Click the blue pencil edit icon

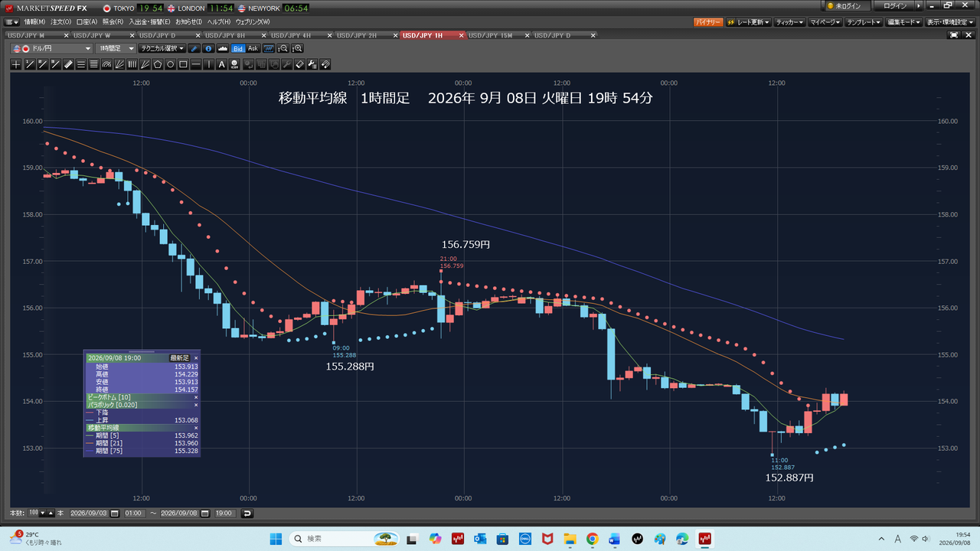click(x=194, y=48)
